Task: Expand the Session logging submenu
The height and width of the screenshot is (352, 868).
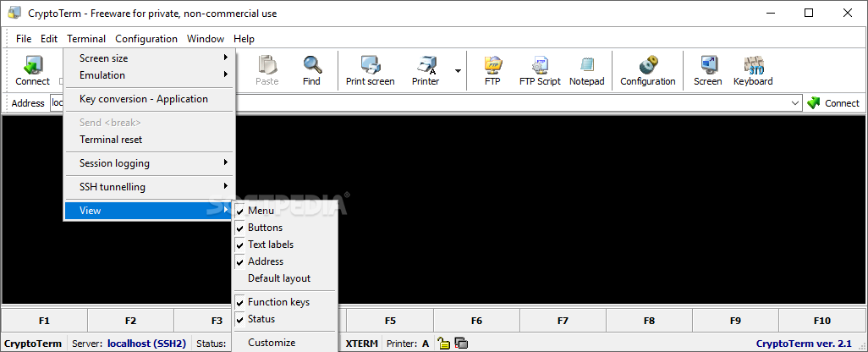Action: [150, 163]
